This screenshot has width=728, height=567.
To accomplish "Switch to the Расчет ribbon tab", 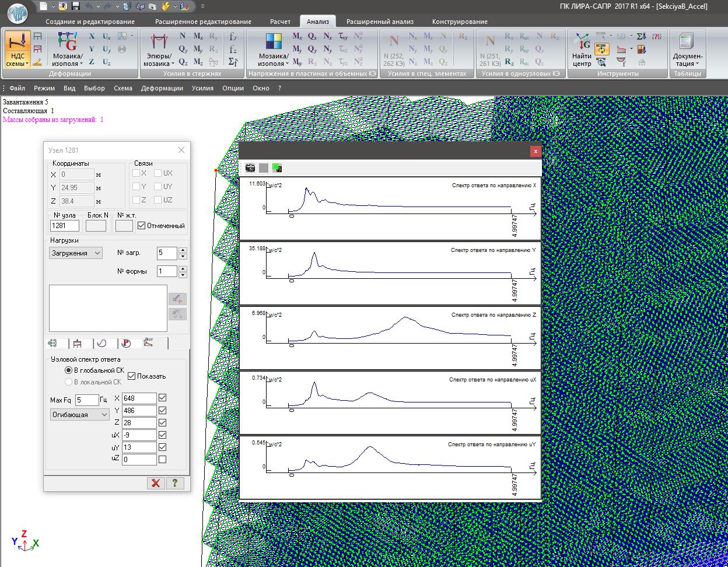I will point(280,22).
